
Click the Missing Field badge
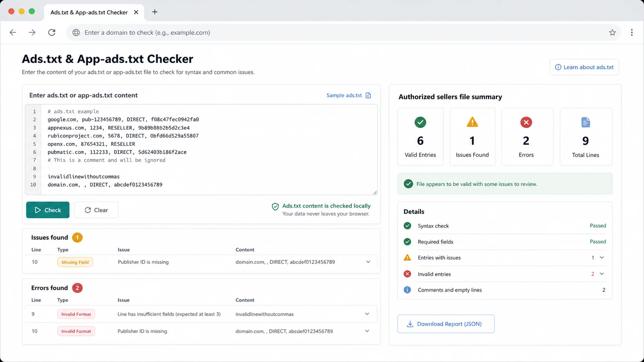click(x=75, y=262)
